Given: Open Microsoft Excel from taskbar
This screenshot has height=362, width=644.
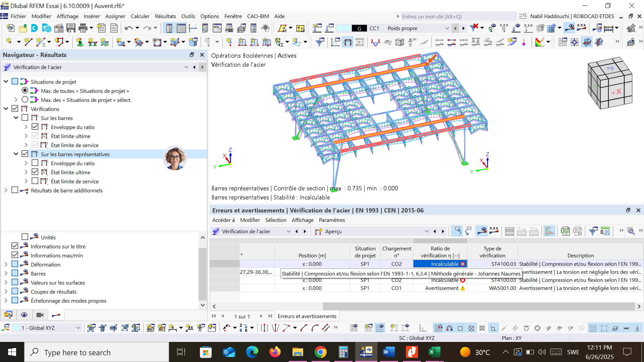Looking at the screenshot, I should (434, 352).
